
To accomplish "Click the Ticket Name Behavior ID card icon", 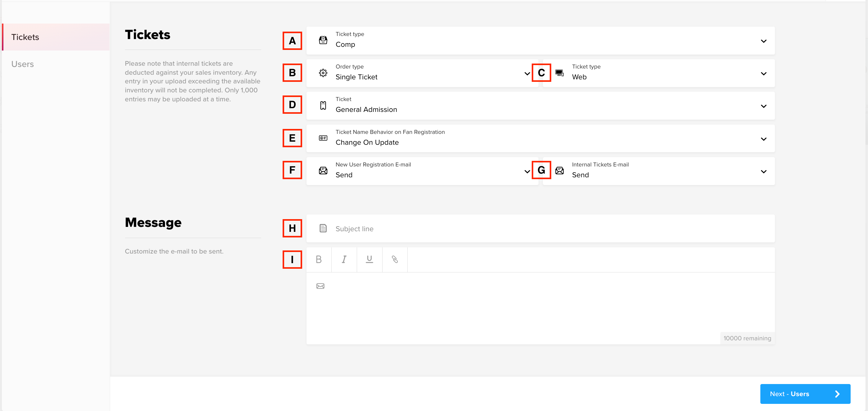I will coord(323,138).
